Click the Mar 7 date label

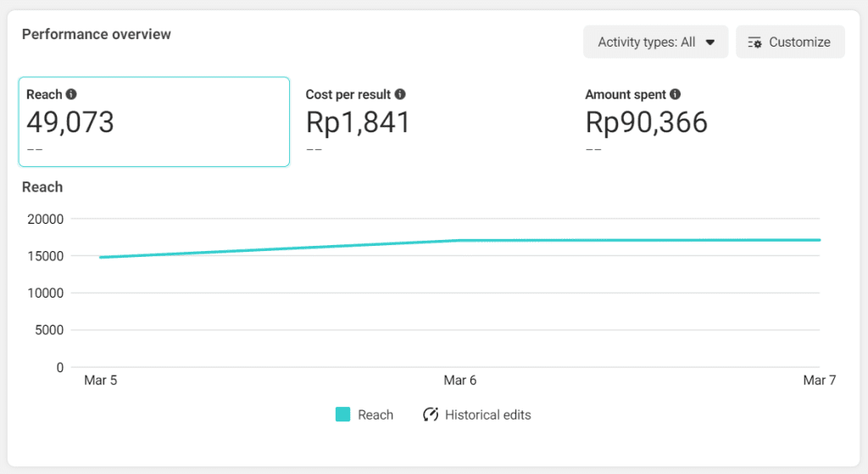[x=819, y=380]
